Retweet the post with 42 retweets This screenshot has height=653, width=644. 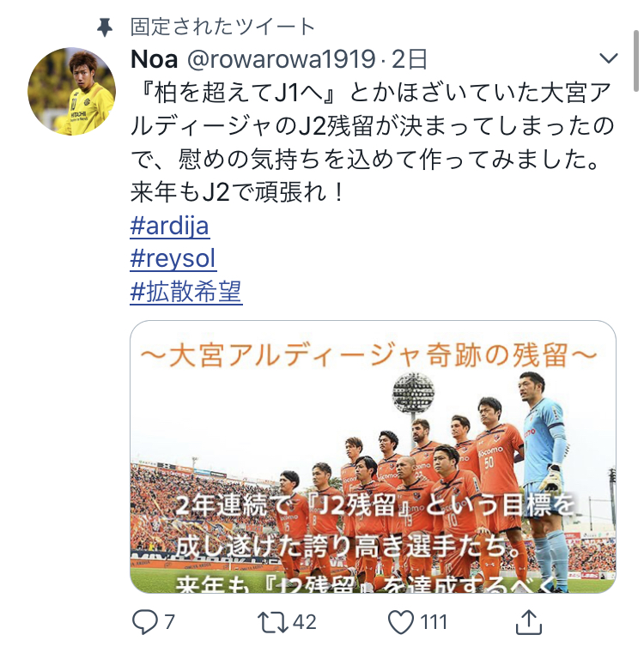click(x=272, y=622)
